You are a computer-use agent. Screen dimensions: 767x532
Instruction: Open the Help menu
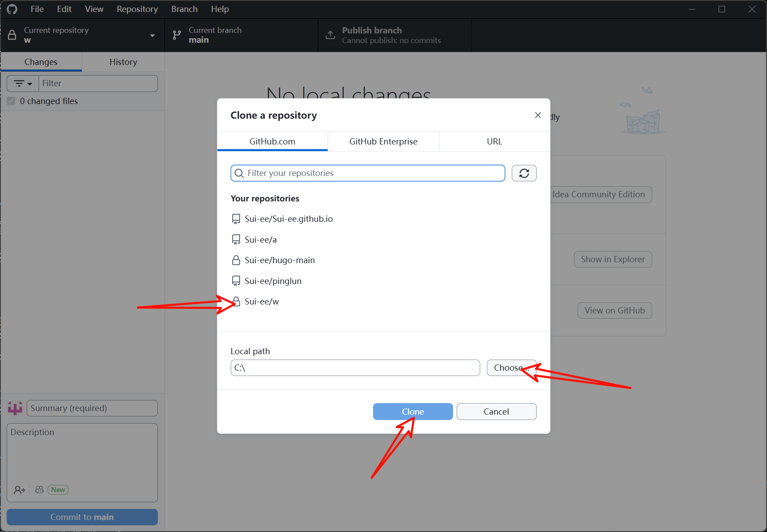click(220, 9)
